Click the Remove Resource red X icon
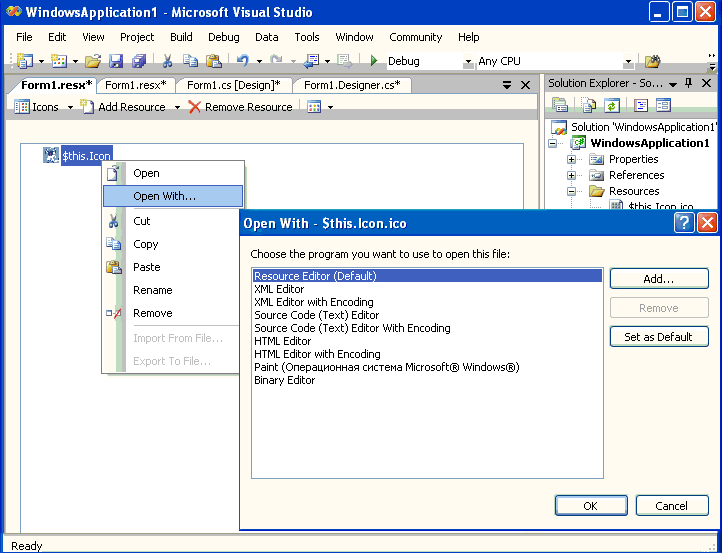This screenshot has height=553, width=722. click(194, 107)
